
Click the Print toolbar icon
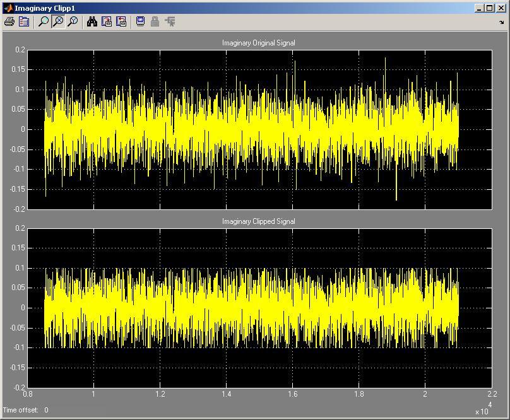(x=9, y=22)
